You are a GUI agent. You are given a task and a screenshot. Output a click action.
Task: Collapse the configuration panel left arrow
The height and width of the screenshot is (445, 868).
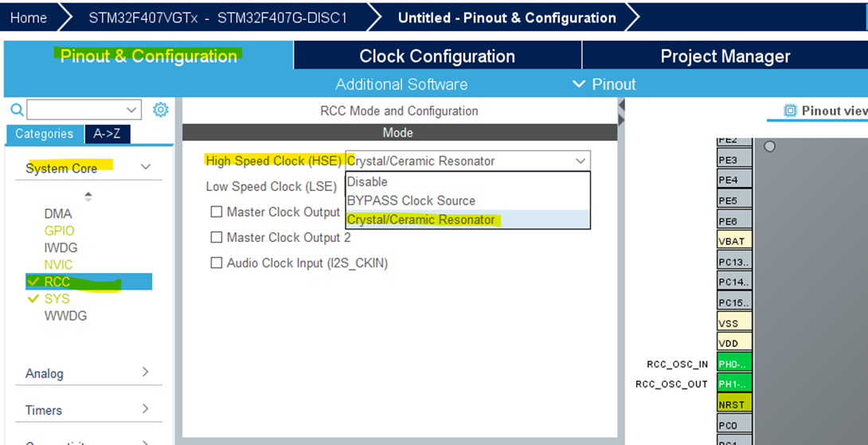point(621,104)
